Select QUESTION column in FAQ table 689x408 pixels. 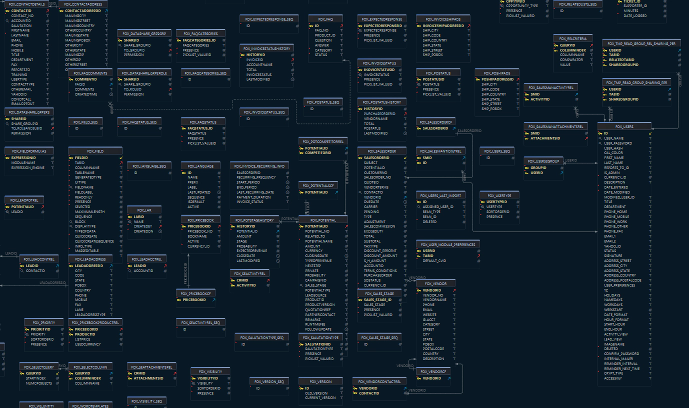click(x=323, y=40)
